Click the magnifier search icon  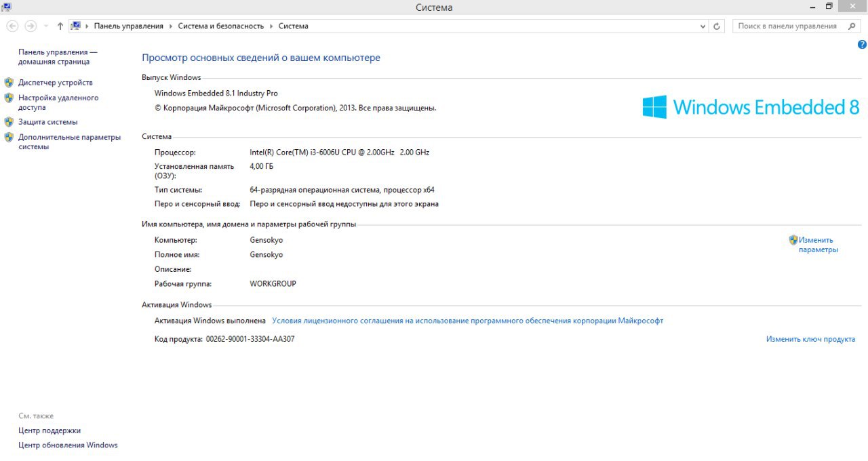coord(852,26)
